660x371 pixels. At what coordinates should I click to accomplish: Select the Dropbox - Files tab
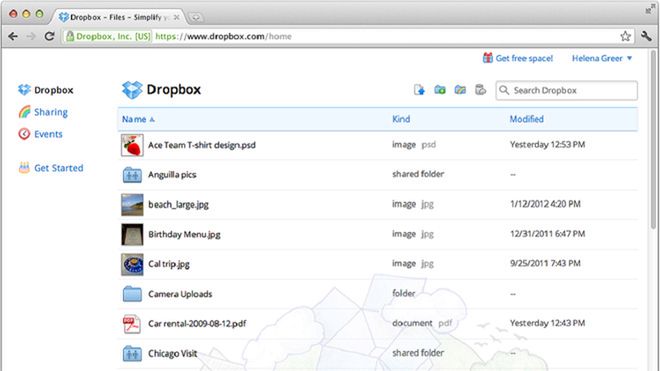tap(119, 17)
